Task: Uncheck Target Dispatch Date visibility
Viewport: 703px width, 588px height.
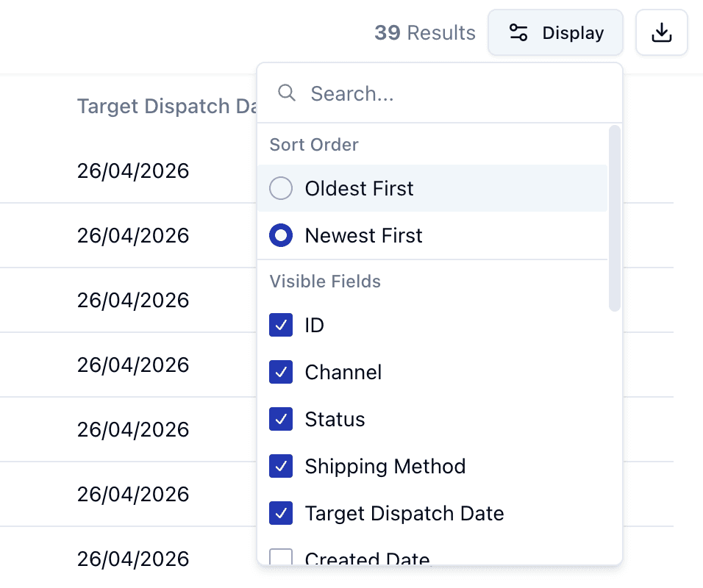Action: [281, 513]
